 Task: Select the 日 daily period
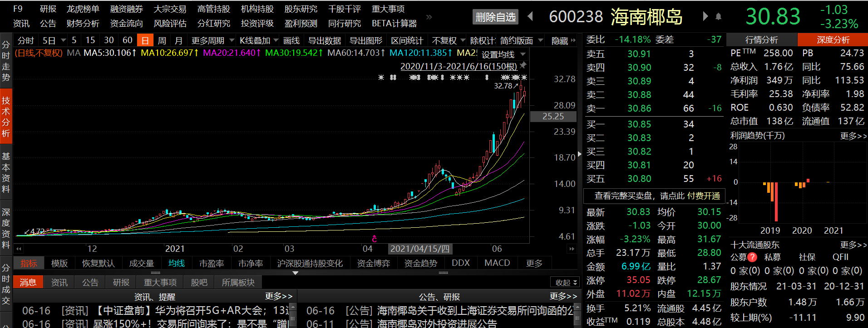point(145,41)
